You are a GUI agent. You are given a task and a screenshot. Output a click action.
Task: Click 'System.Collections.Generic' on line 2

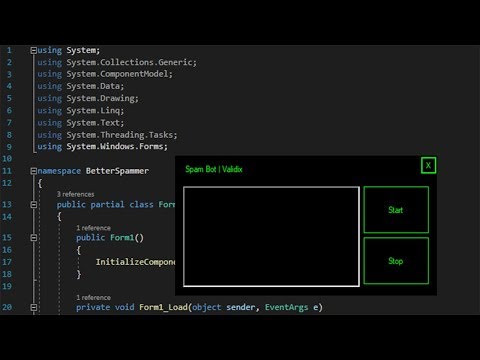point(129,62)
